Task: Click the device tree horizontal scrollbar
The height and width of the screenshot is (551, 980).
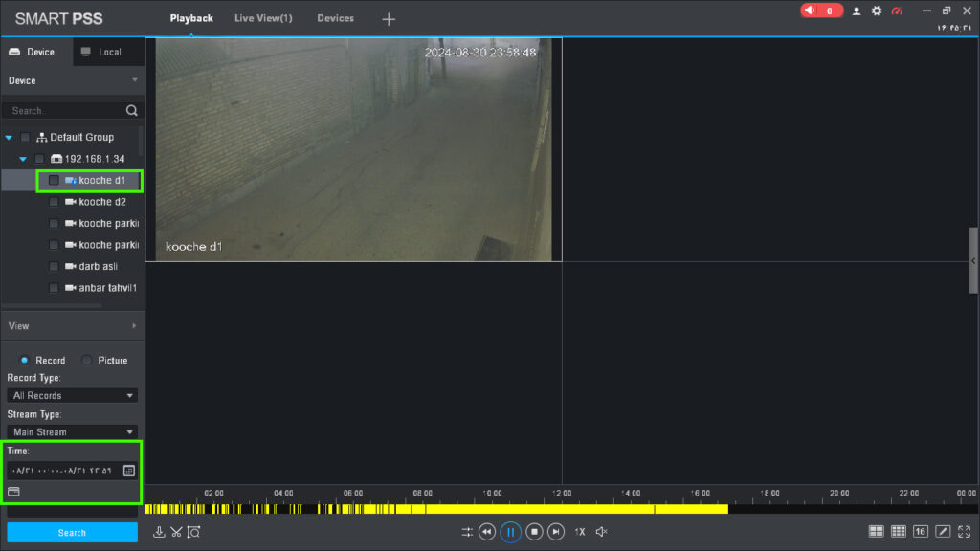Action: click(53, 305)
